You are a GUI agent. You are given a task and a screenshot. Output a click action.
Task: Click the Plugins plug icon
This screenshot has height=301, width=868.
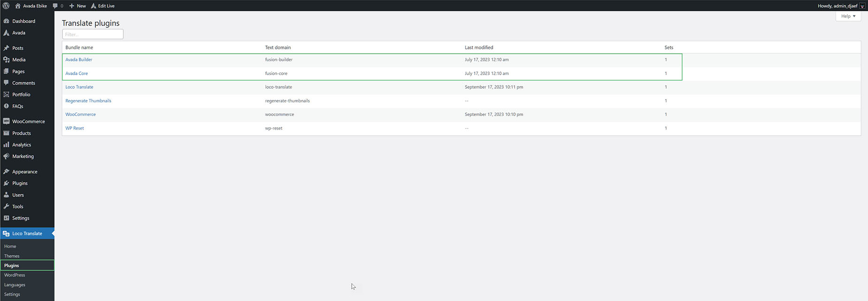tap(6, 183)
